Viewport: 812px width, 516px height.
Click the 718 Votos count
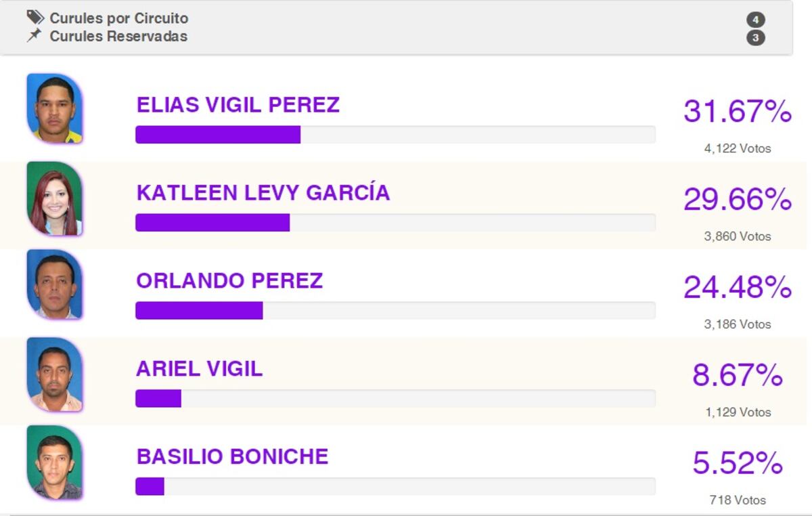tap(738, 500)
